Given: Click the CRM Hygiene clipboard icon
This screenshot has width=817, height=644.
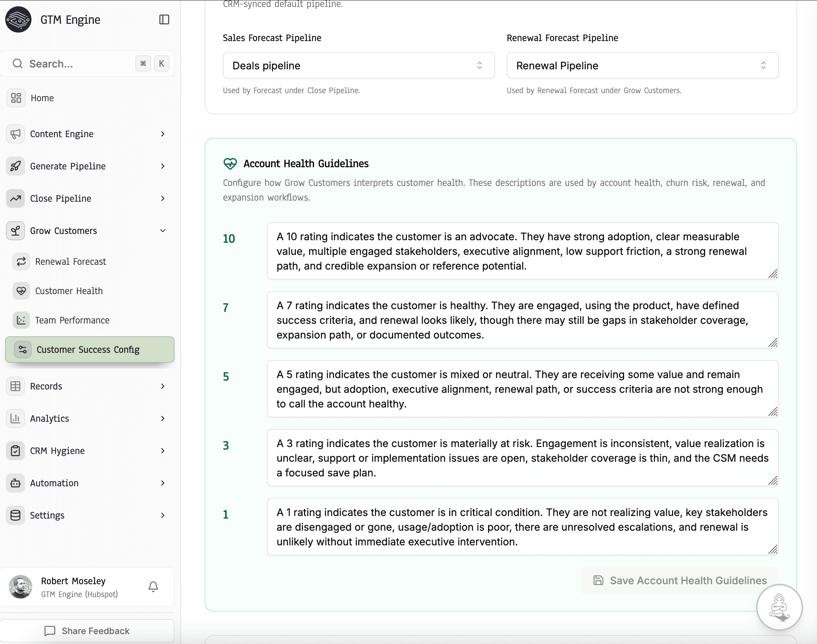Looking at the screenshot, I should 15,451.
